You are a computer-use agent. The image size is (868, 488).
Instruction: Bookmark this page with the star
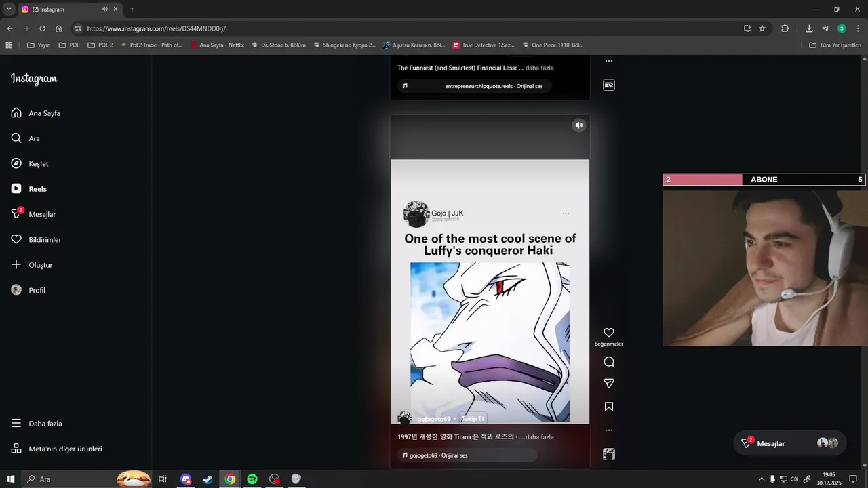(762, 28)
